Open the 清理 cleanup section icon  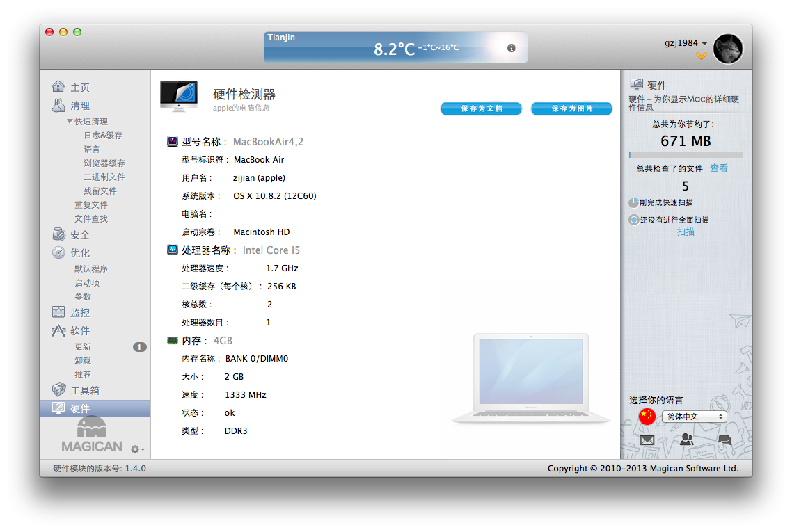[x=58, y=105]
